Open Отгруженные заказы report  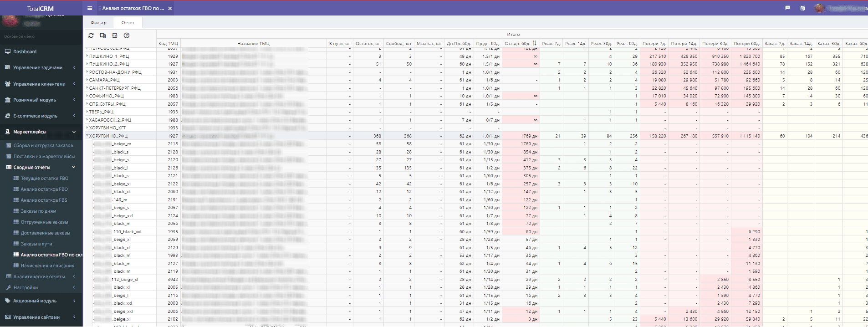[44, 222]
